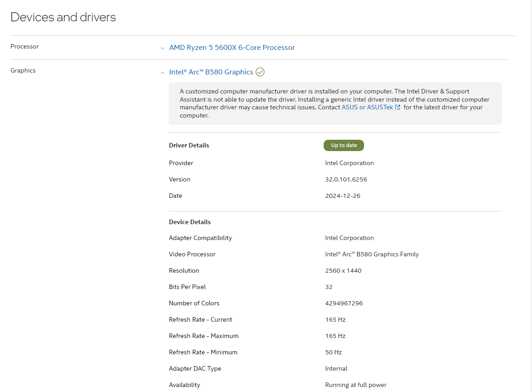532x392 pixels.
Task: Expand the AMD Ryzen 5 5600X processor chevron
Action: pyautogui.click(x=163, y=48)
